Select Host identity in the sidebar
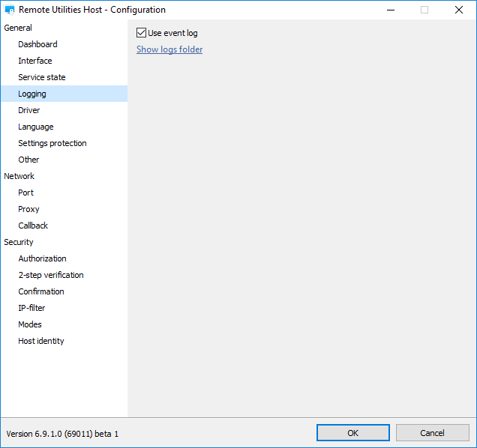The image size is (477, 448). coord(41,341)
